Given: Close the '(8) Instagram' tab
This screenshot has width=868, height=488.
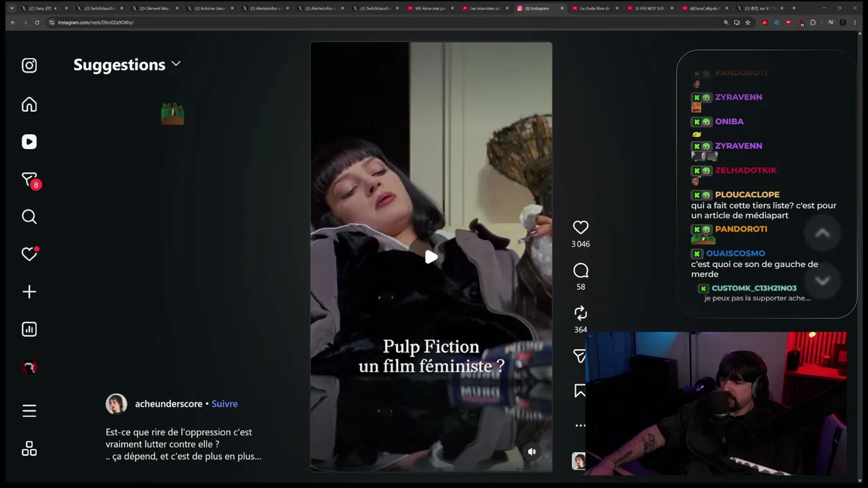Looking at the screenshot, I should click(562, 8).
